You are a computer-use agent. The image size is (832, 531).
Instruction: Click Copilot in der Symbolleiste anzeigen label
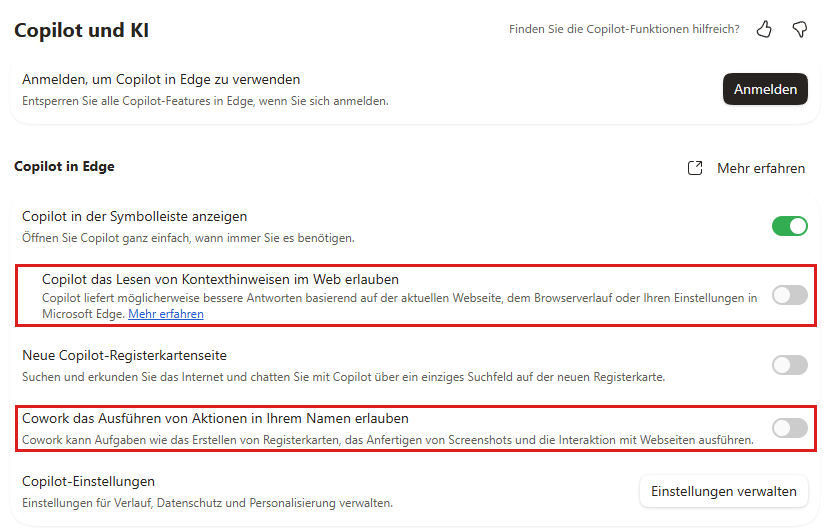click(135, 216)
